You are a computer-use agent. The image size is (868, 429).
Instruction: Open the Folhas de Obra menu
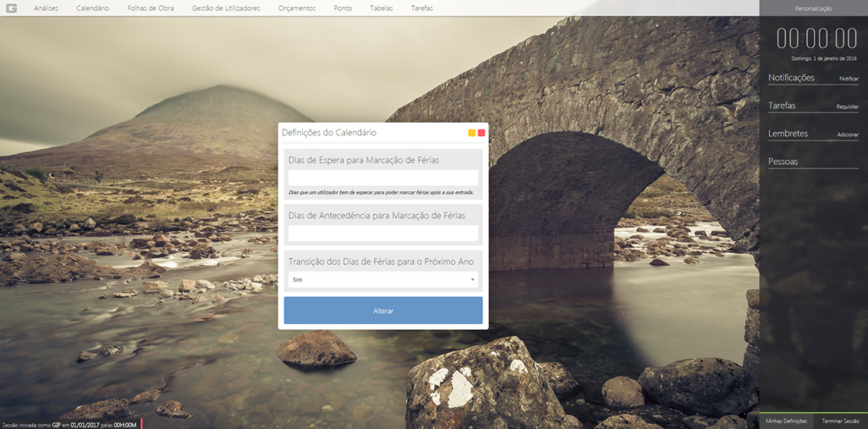pos(151,8)
